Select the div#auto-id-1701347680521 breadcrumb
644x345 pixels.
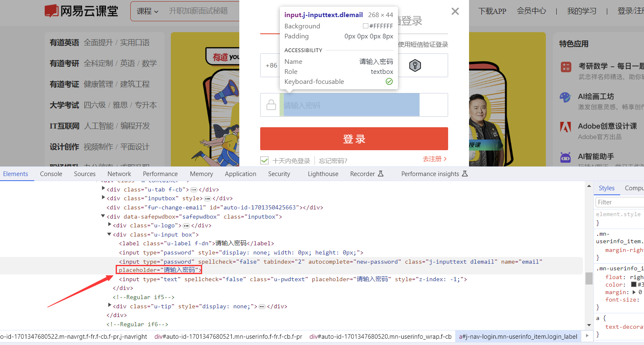(x=228, y=336)
